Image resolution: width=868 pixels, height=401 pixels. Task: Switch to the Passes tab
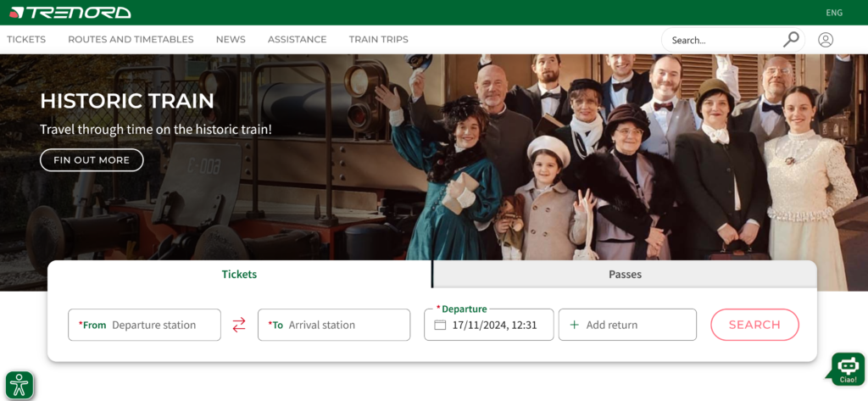tap(625, 274)
